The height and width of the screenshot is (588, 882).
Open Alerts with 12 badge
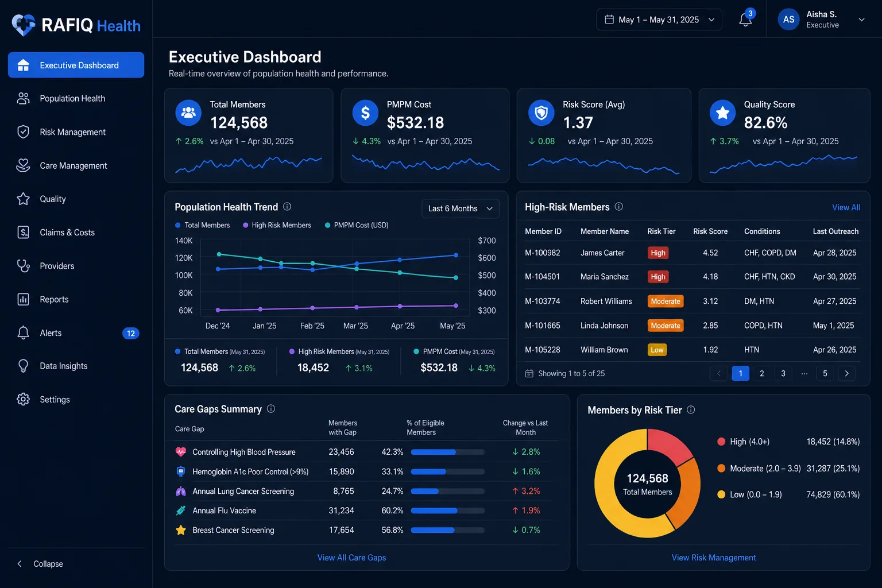coord(76,332)
